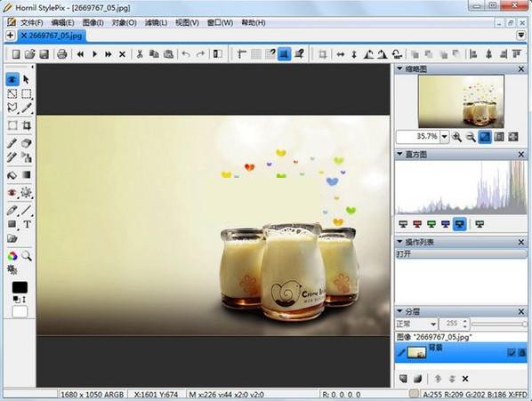Toggle the green channel histogram button
The width and height of the screenshot is (532, 401).
click(x=431, y=224)
